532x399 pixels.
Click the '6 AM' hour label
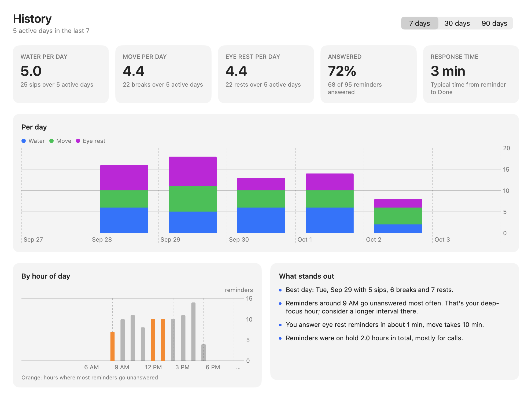[91, 367]
